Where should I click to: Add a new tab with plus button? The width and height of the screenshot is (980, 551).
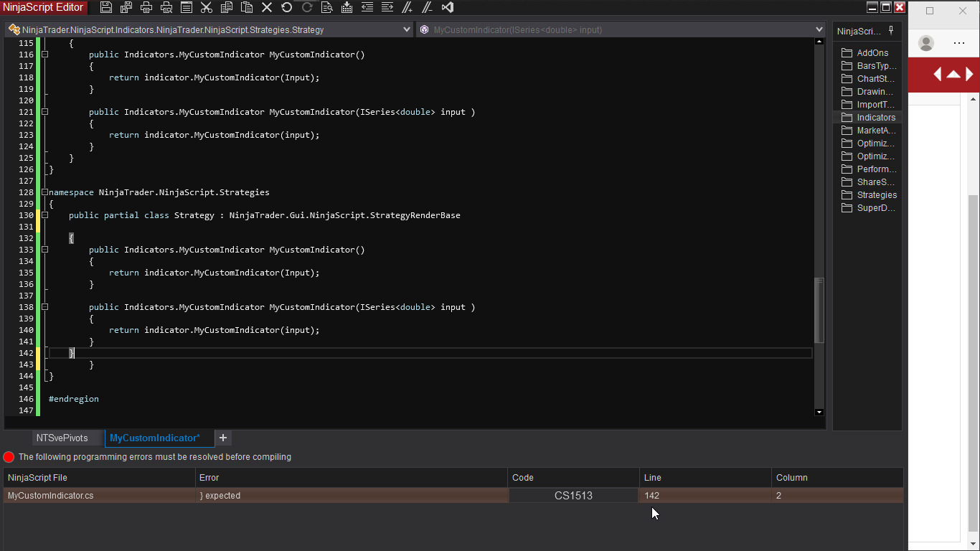[223, 438]
